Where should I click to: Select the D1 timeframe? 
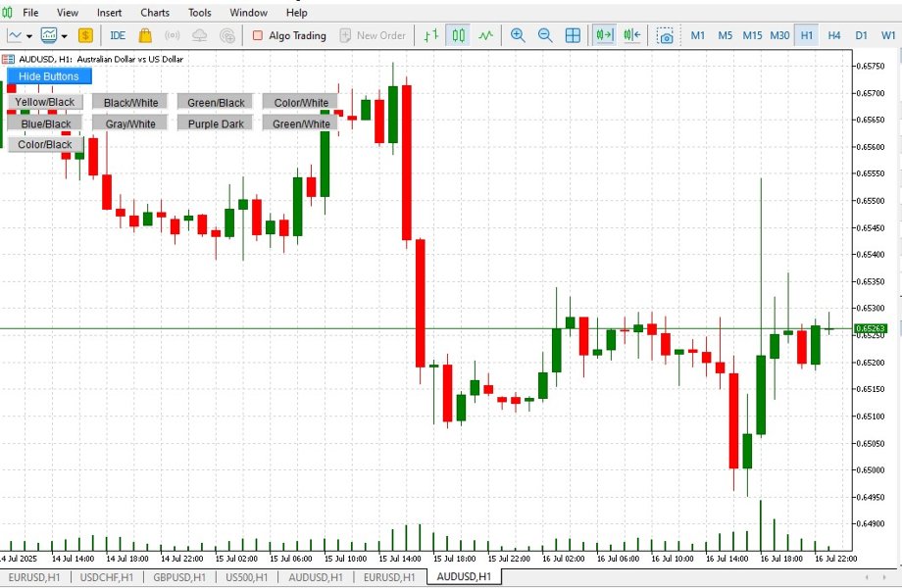click(861, 35)
